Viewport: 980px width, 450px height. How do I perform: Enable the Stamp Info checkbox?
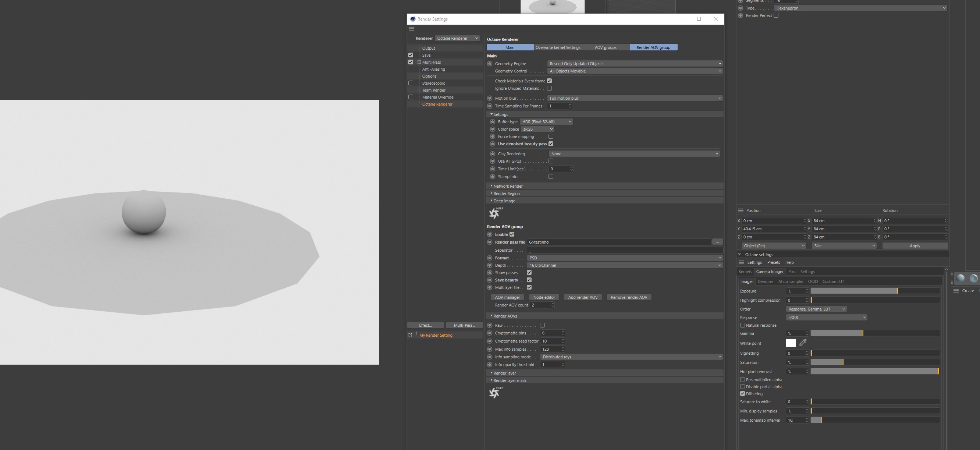[551, 177]
